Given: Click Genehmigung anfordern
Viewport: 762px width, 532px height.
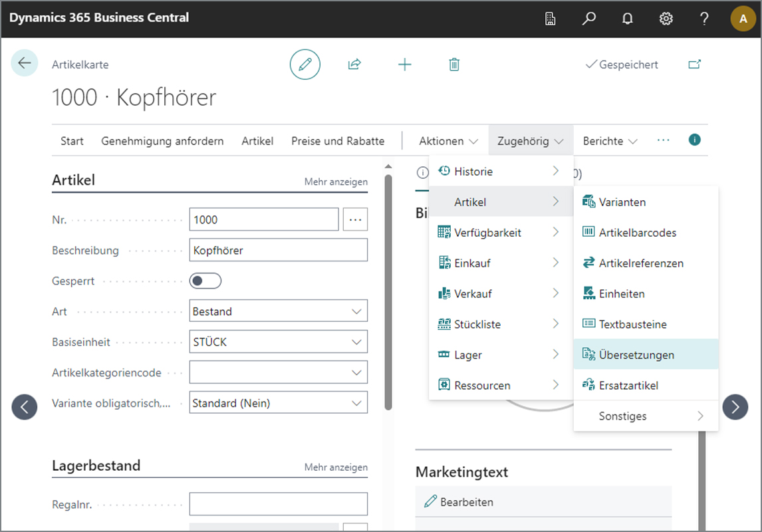Looking at the screenshot, I should [x=162, y=141].
